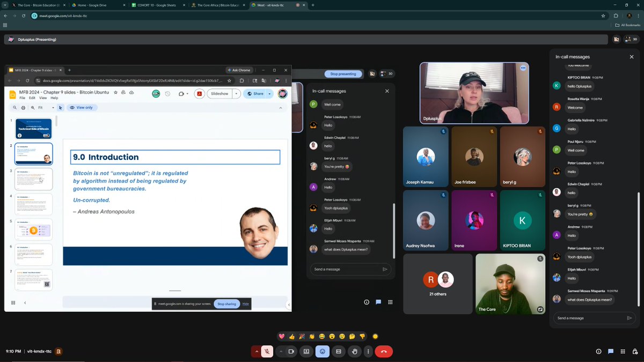
Task: Open video settings arrow beside the camera
Action: tap(281, 351)
